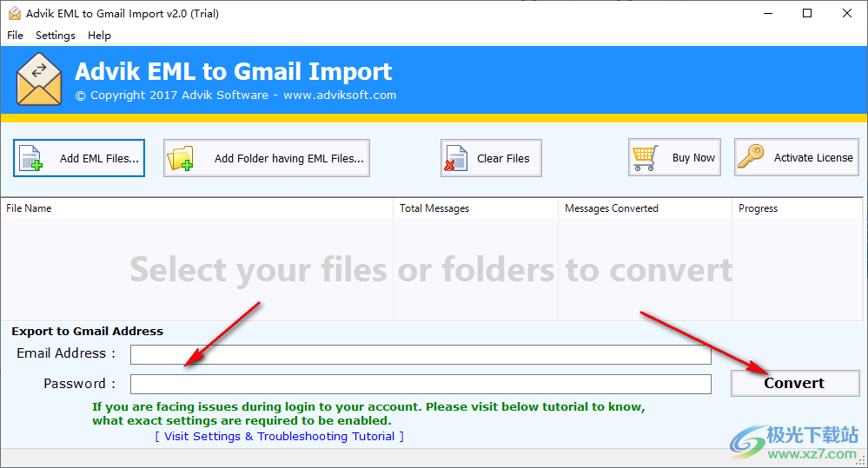Click the 'Password :' label
This screenshot has height=468, width=868.
[x=80, y=384]
